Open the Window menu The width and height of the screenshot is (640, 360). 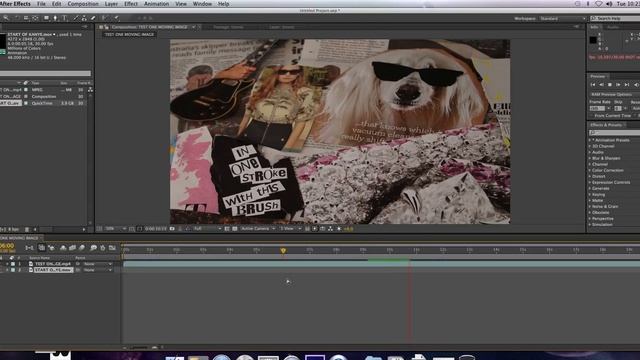tap(202, 4)
